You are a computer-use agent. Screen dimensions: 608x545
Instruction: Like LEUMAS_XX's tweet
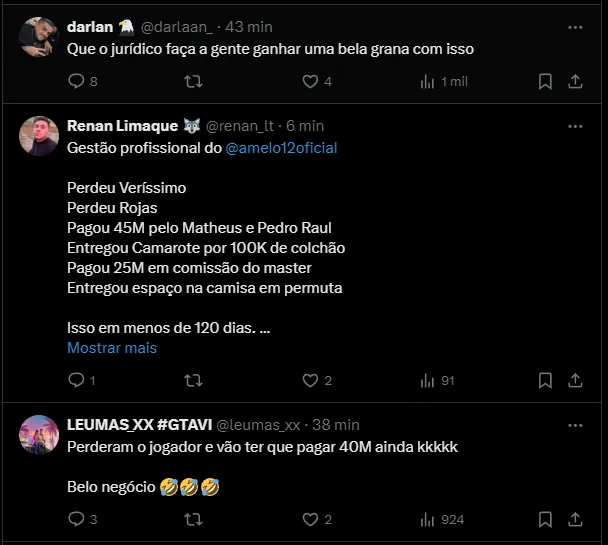(310, 519)
